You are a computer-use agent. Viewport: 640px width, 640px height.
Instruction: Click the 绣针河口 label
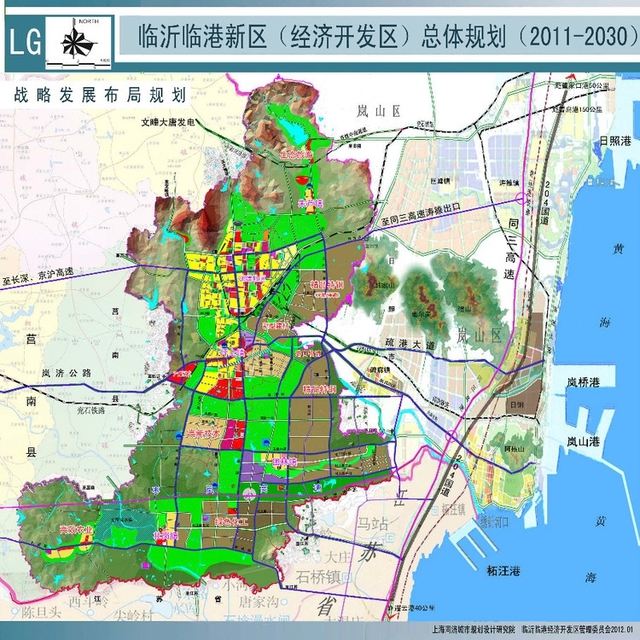[x=494, y=523]
